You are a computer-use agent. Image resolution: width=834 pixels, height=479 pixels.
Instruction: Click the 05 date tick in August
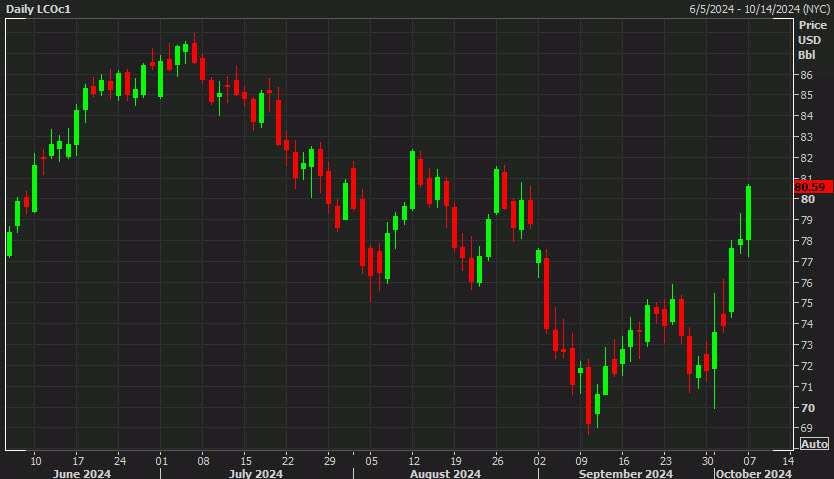click(x=371, y=461)
